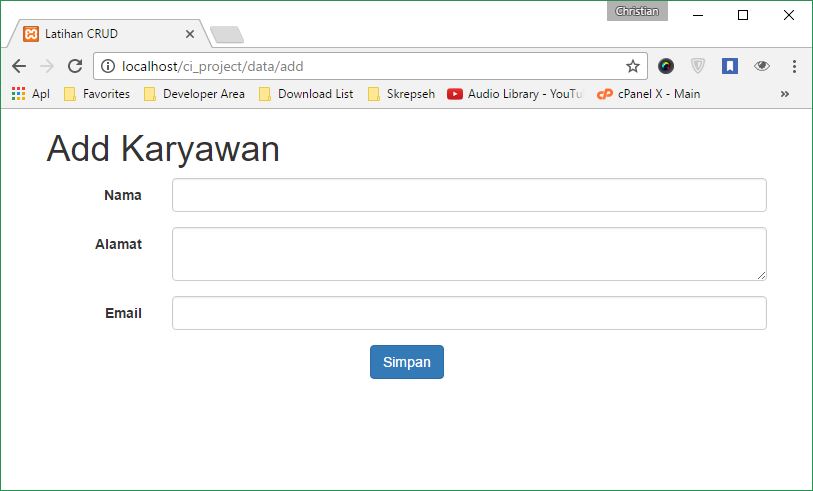813x491 pixels.
Task: Open the Skrepseh bookmark folder
Action: click(401, 94)
